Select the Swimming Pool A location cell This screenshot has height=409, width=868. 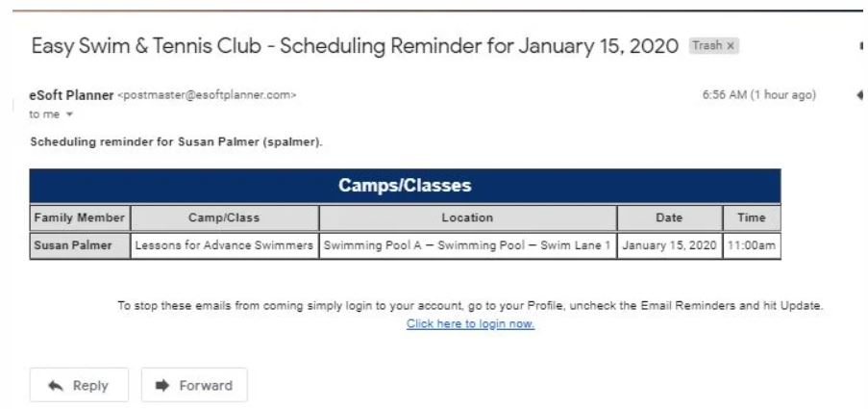[467, 245]
